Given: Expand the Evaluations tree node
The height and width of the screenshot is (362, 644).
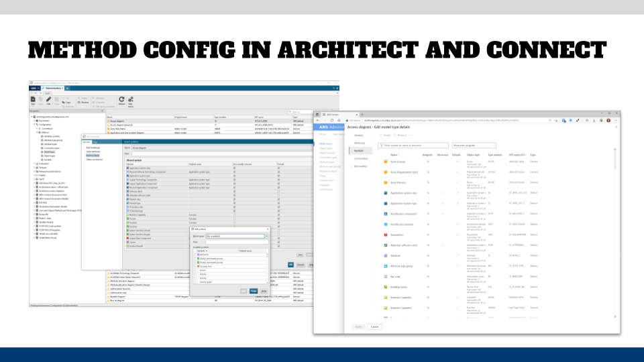Looking at the screenshot, I should (x=34, y=164).
